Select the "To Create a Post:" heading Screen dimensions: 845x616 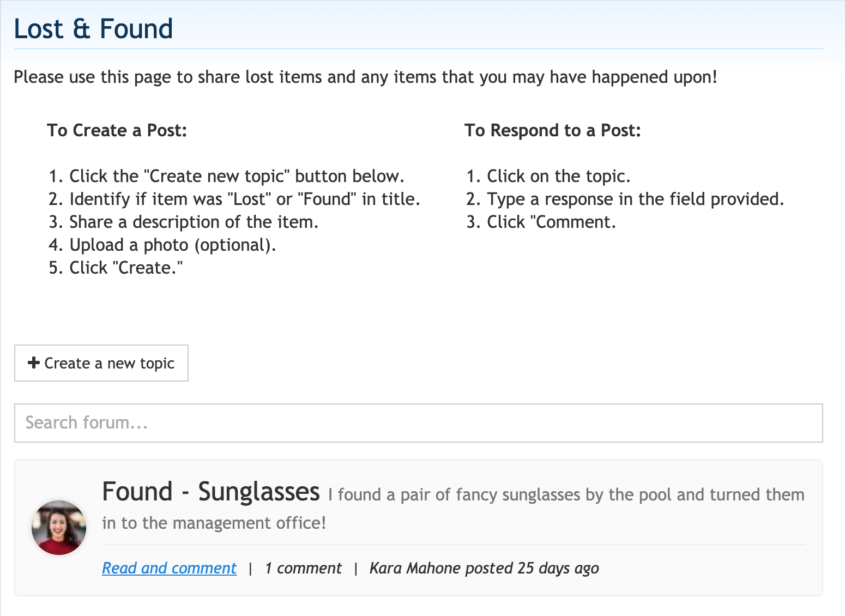point(117,130)
